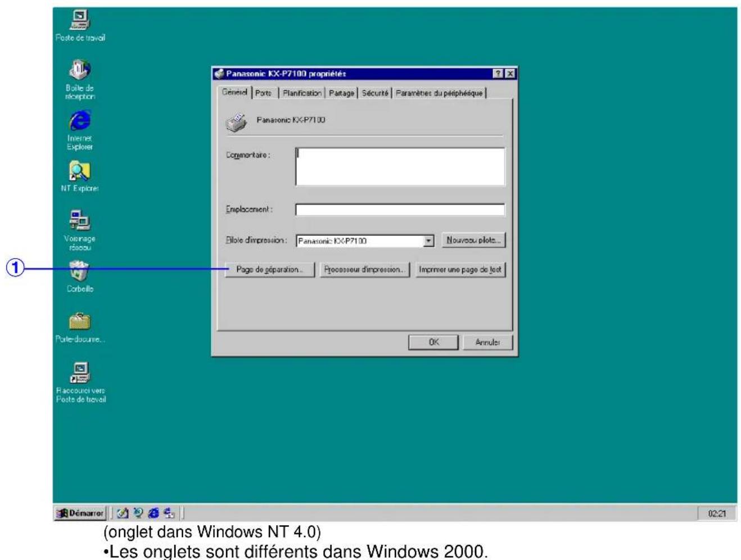The width and height of the screenshot is (741, 560).
Task: Open the Démarrer start menu
Action: coord(80,513)
